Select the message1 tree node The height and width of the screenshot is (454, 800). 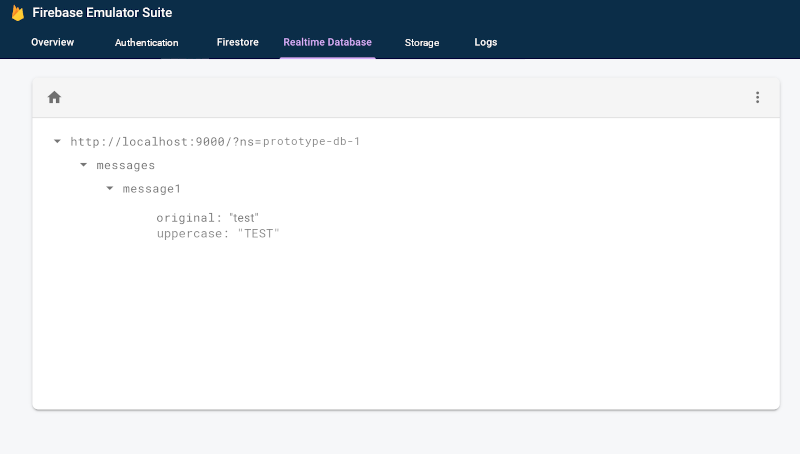[x=151, y=188]
